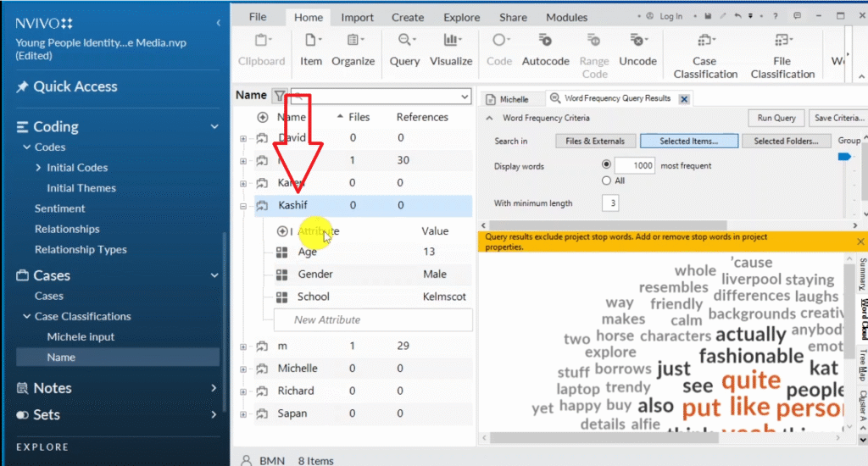This screenshot has width=868, height=466.
Task: Switch to the Explore ribbon tab
Action: (461, 17)
